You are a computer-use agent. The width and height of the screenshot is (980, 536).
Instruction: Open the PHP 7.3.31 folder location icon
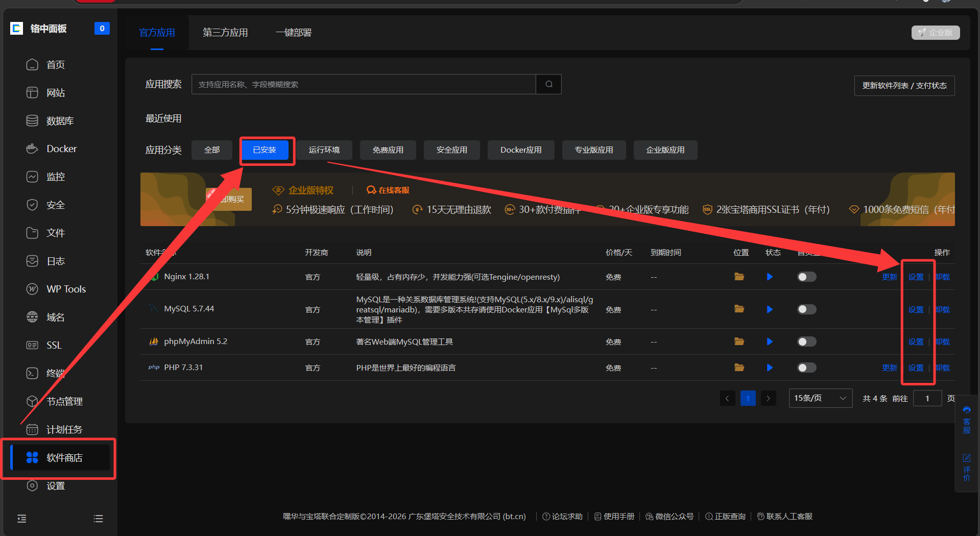[x=739, y=368]
